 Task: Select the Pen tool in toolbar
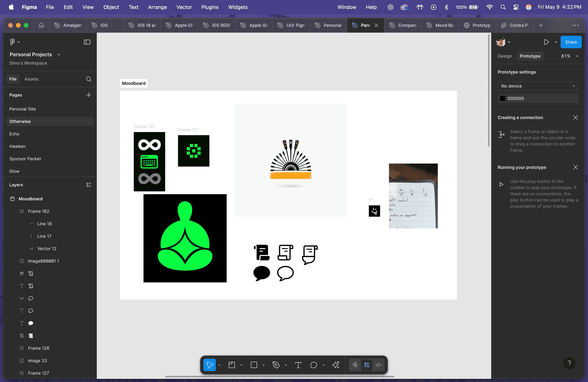pos(276,365)
